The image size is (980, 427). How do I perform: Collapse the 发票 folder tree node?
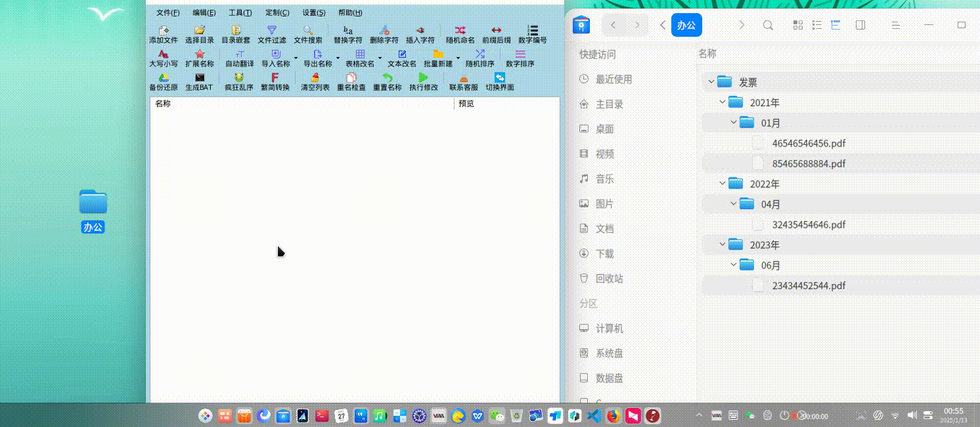pyautogui.click(x=711, y=82)
